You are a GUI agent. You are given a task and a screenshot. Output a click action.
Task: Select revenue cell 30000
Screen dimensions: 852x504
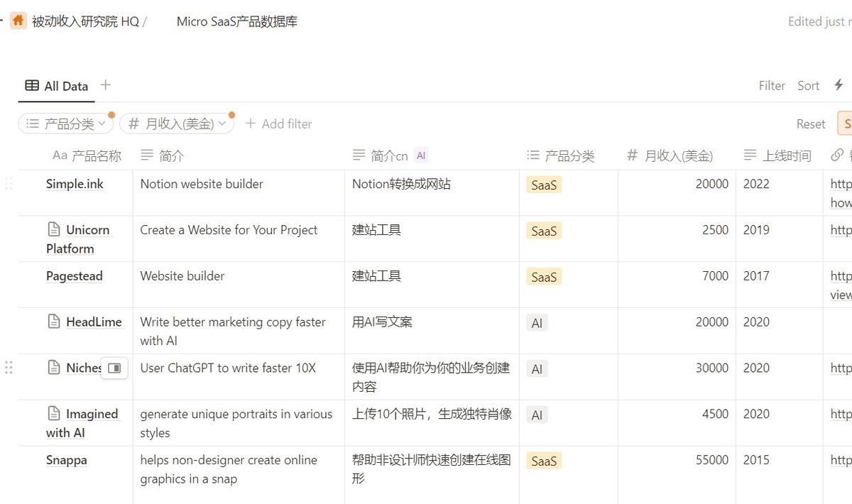click(677, 377)
